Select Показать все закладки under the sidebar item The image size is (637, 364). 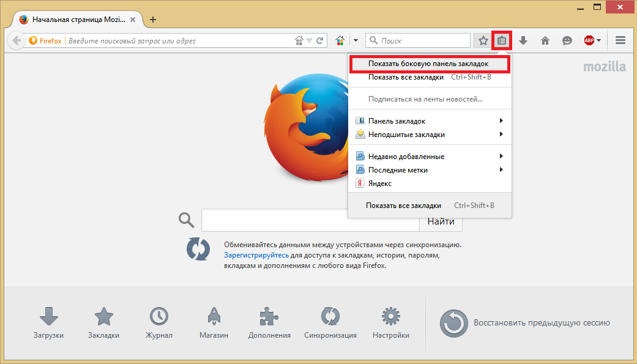(430, 77)
